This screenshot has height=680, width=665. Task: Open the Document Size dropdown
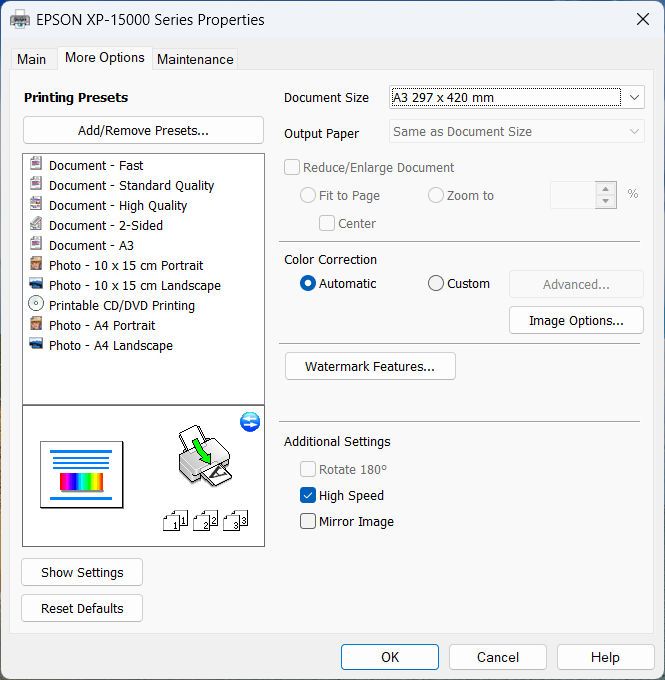point(516,97)
